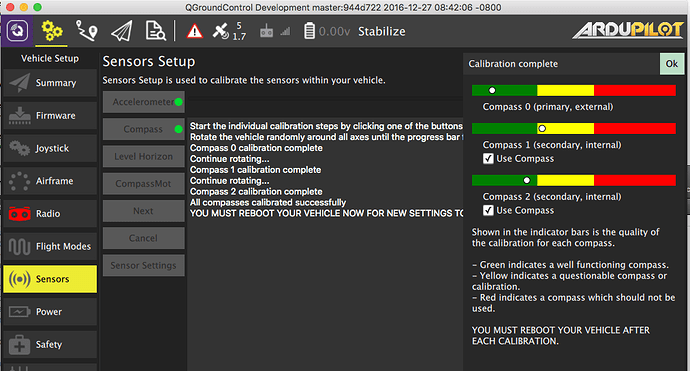Click the Compass green status dot
The image size is (690, 371).
(x=178, y=129)
